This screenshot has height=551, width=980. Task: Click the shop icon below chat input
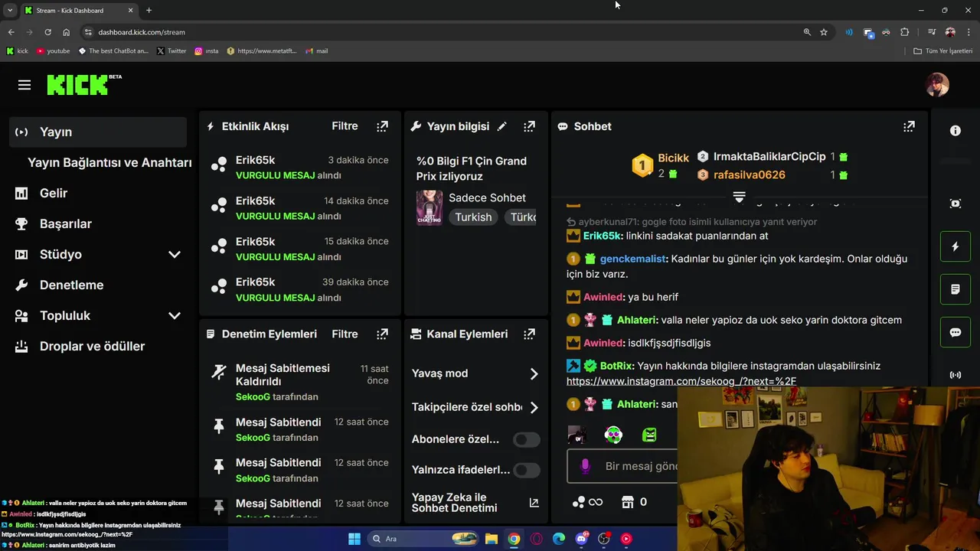tap(628, 502)
